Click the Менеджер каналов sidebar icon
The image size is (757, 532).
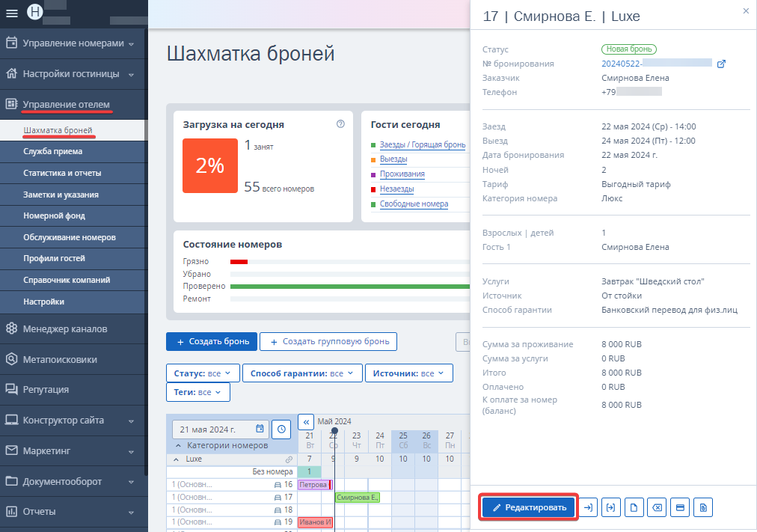(x=11, y=328)
